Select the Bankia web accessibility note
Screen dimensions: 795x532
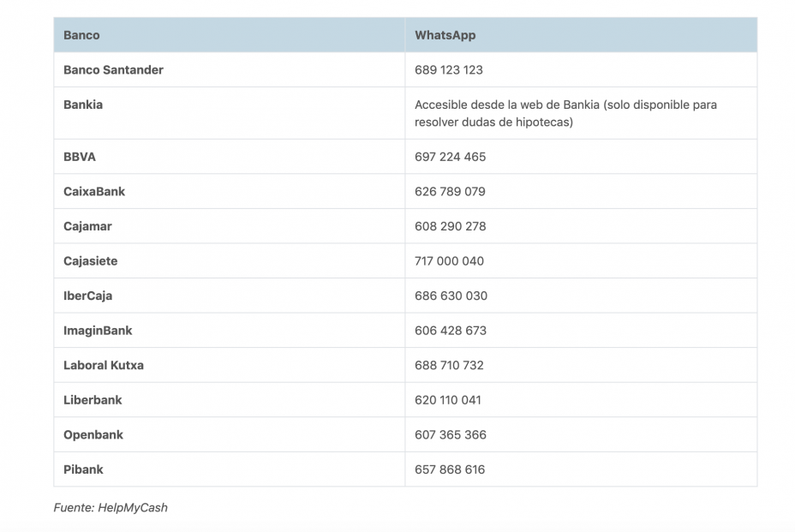(x=565, y=112)
